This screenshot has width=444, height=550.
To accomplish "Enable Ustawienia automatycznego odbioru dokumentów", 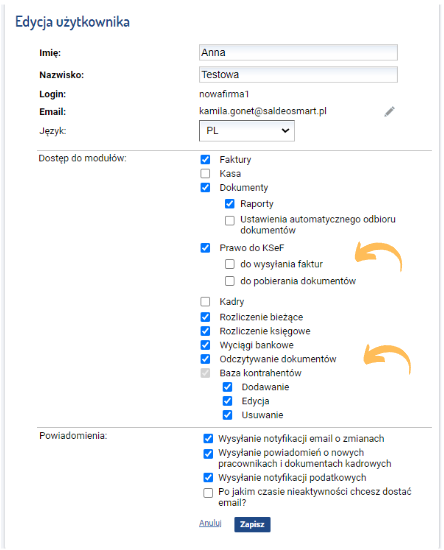I will click(x=230, y=221).
